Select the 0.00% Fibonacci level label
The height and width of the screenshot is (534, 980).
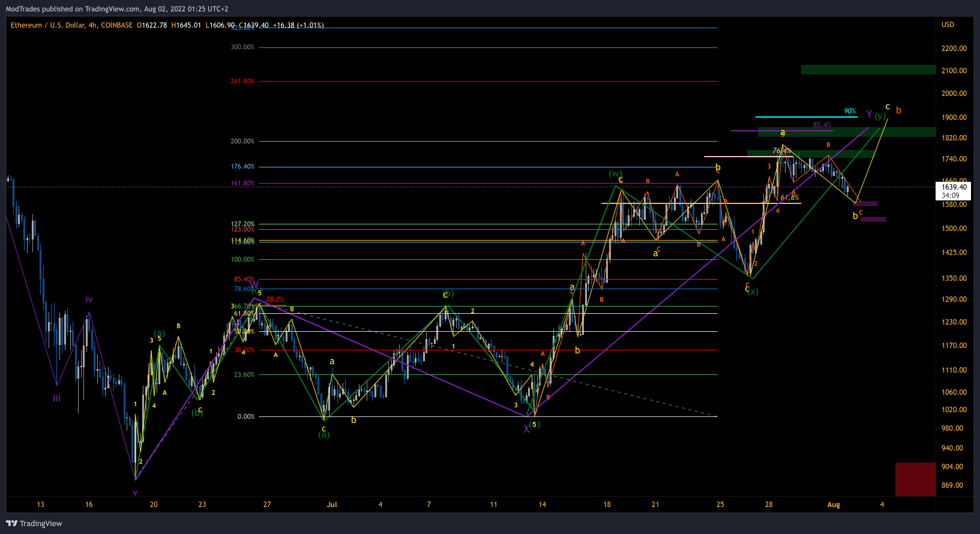[x=246, y=416]
